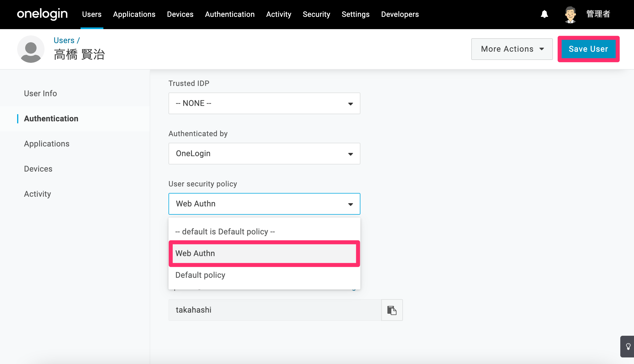Image resolution: width=634 pixels, height=364 pixels.
Task: Open the 管理者 account menu
Action: (x=598, y=14)
